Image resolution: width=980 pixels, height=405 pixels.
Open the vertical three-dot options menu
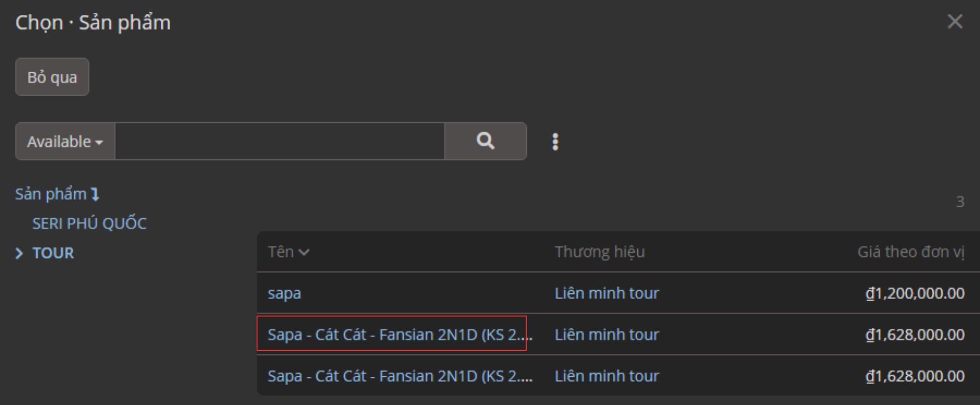(x=555, y=142)
